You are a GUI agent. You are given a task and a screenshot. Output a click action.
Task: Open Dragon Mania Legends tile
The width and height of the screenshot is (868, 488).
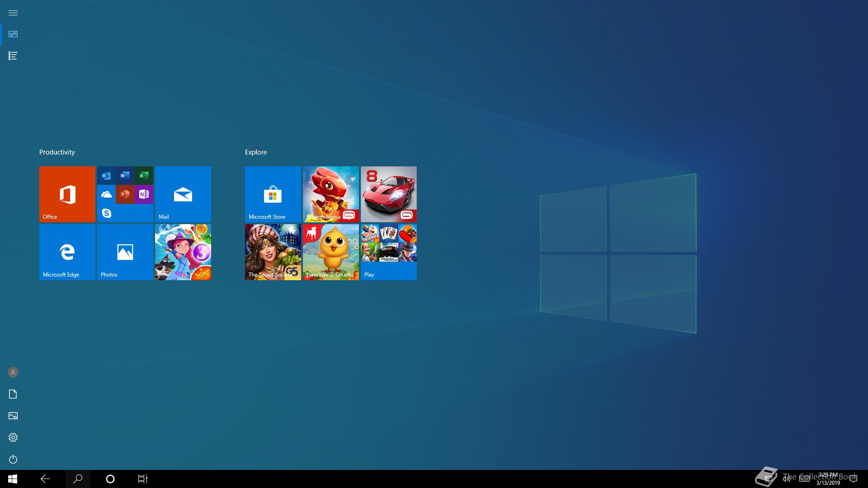pos(331,194)
